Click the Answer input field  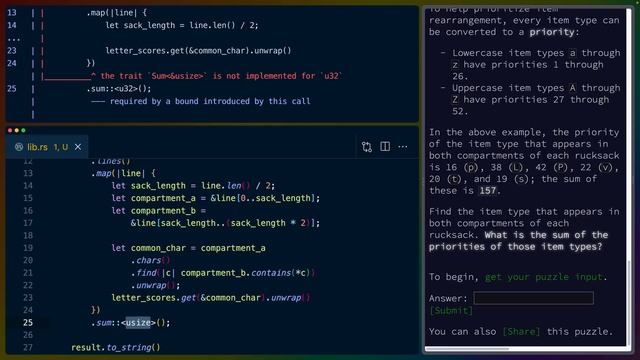tap(533, 298)
